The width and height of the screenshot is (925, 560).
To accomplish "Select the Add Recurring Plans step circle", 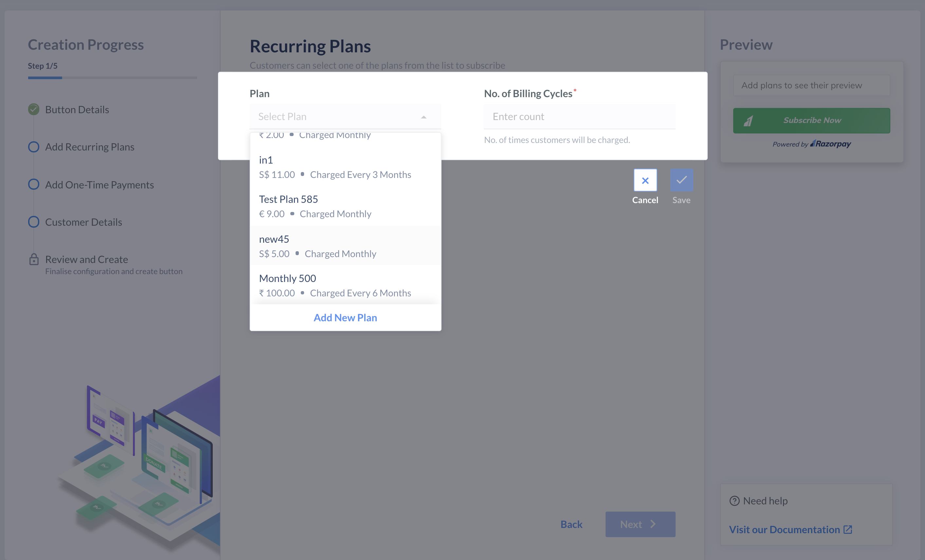I will 33,147.
